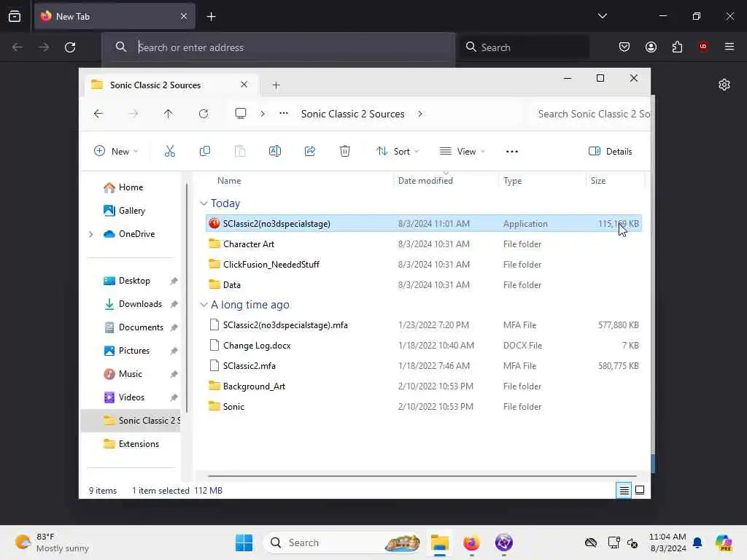Add a new File Explorer tab
This screenshot has width=747, height=560.
pos(276,85)
